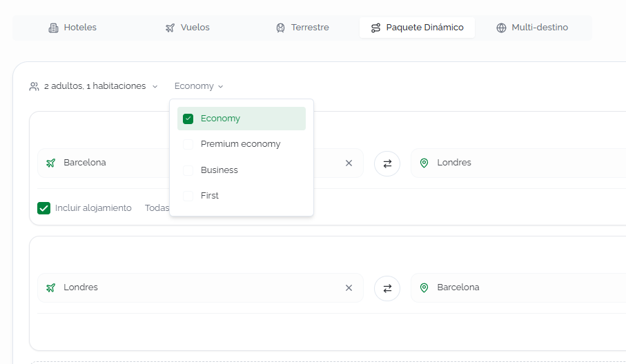
Task: Click the route icon of Paquete Dinámico
Action: click(375, 28)
